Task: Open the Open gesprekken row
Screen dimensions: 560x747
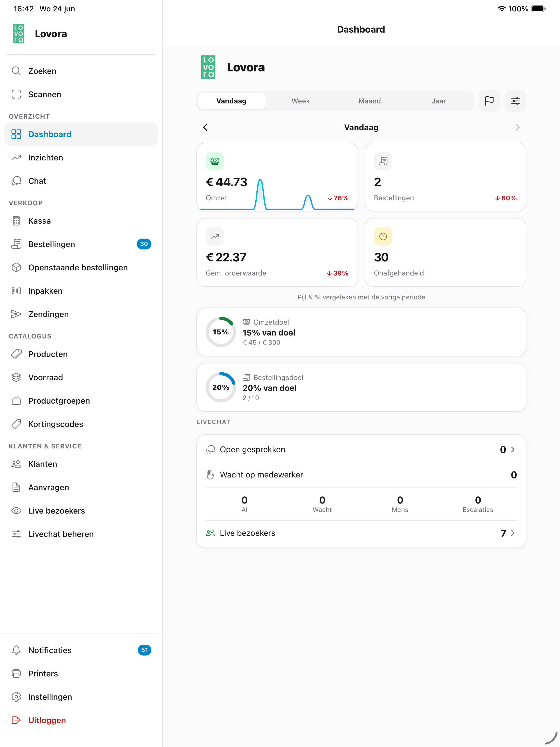Action: (x=361, y=450)
